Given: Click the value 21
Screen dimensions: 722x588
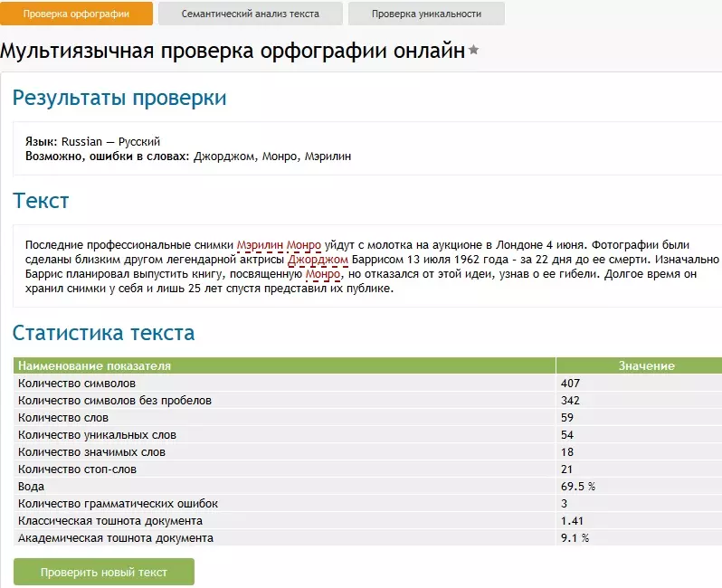Looking at the screenshot, I should tap(566, 469).
